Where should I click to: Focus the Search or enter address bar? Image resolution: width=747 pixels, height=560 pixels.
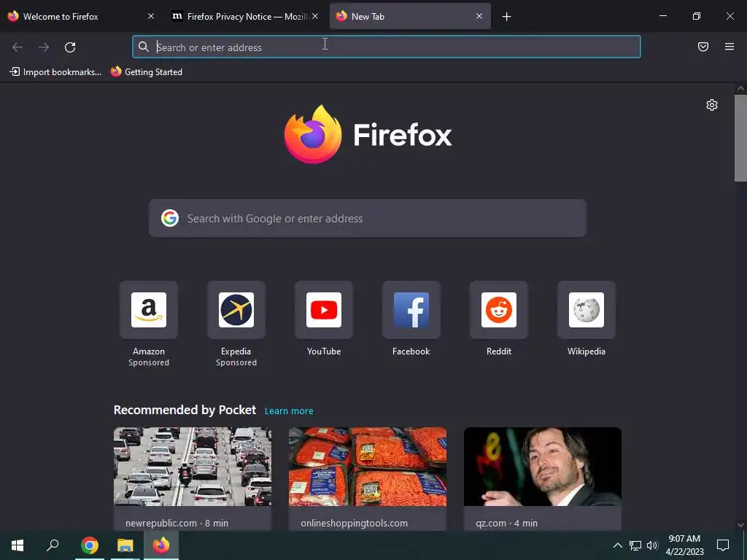(387, 47)
